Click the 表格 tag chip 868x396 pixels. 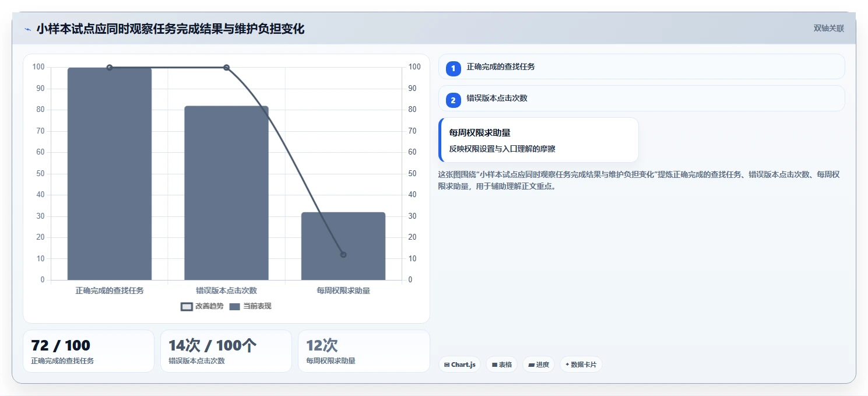(501, 365)
